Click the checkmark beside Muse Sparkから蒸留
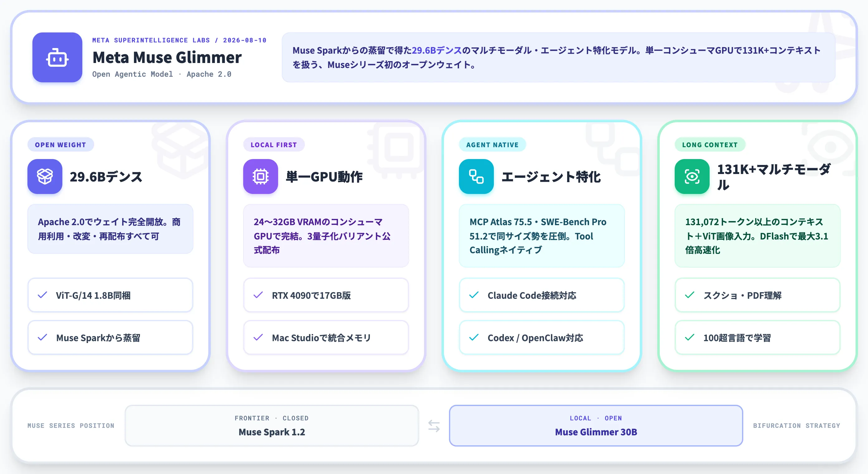Image resolution: width=868 pixels, height=474 pixels. click(x=42, y=337)
